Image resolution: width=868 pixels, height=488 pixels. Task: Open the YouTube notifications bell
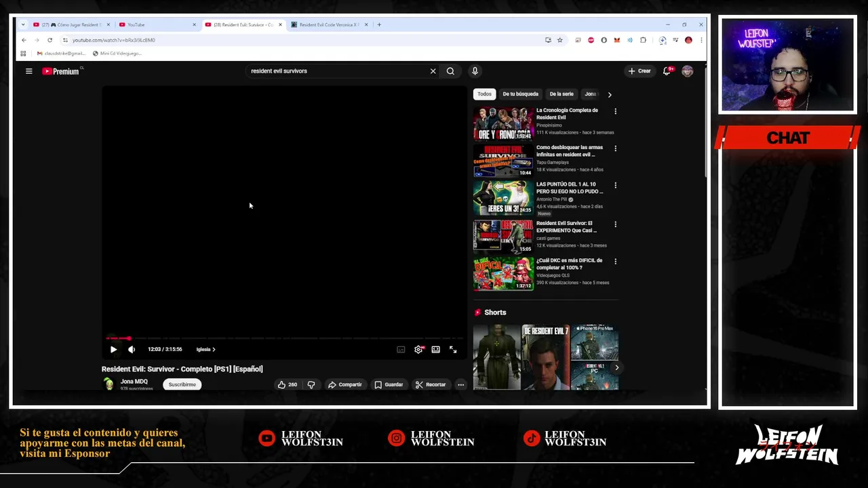(x=667, y=71)
